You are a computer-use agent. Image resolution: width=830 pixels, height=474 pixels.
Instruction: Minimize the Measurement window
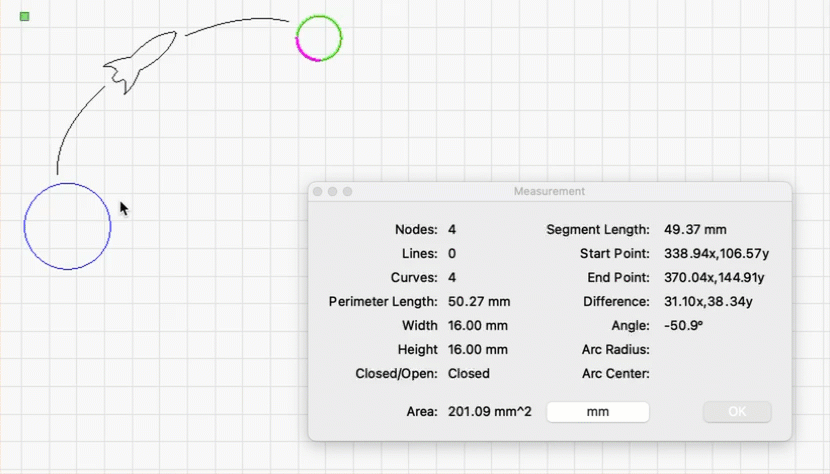[x=333, y=191]
